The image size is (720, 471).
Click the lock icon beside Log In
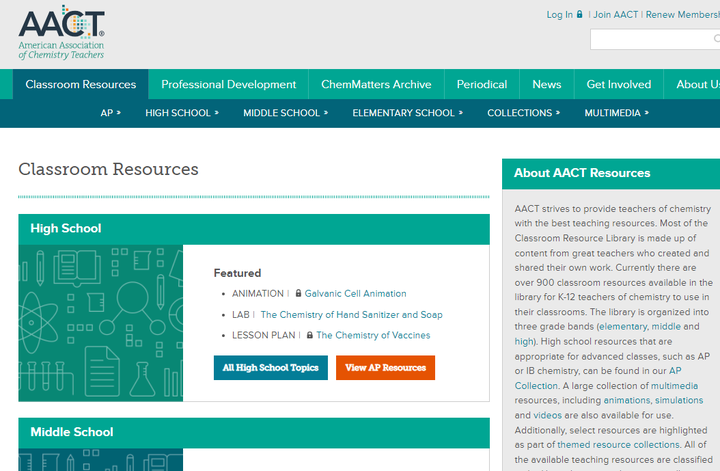579,14
